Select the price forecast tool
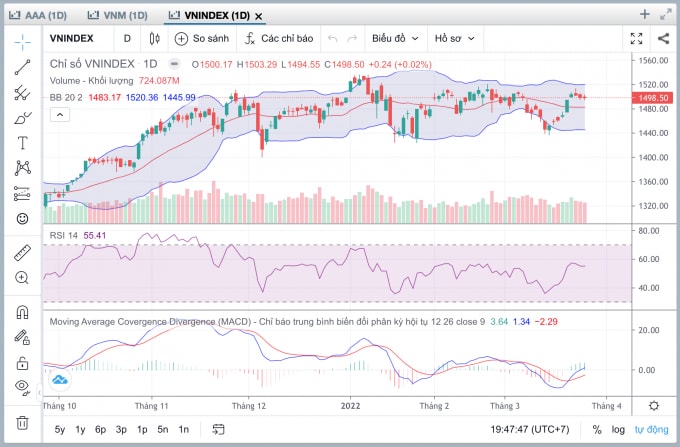 coord(22,193)
